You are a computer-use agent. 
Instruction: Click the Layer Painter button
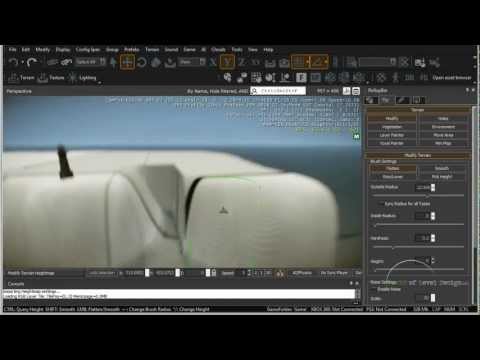tap(392, 135)
